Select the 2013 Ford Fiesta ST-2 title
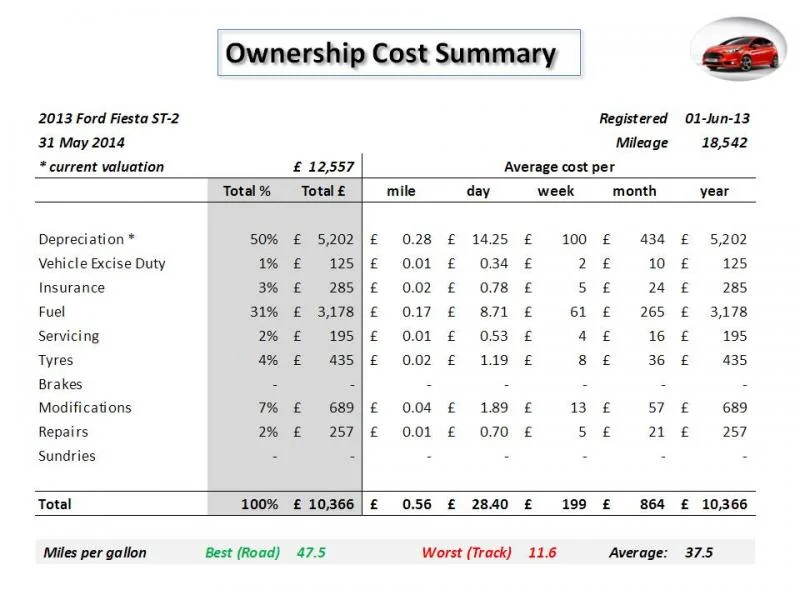The image size is (800, 600). tap(109, 118)
